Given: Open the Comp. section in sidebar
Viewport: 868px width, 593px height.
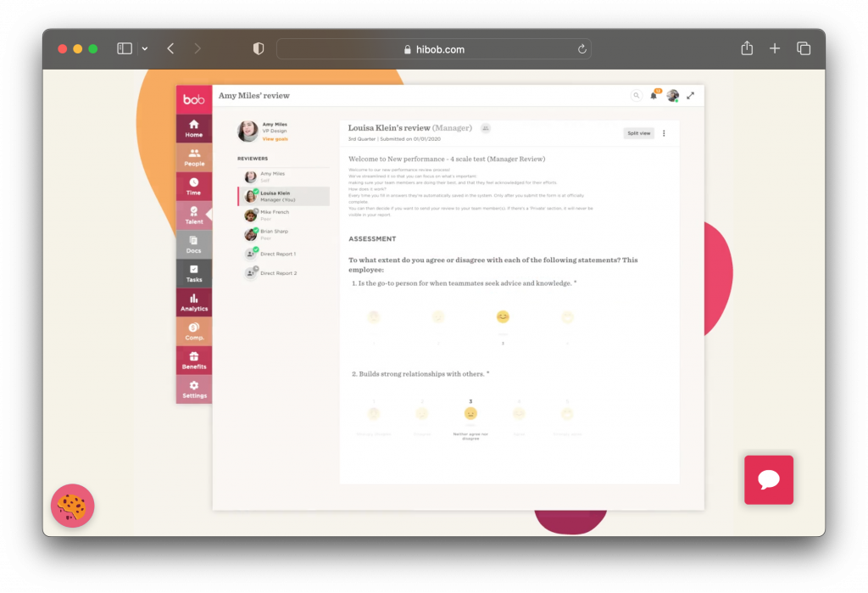Looking at the screenshot, I should (x=194, y=332).
